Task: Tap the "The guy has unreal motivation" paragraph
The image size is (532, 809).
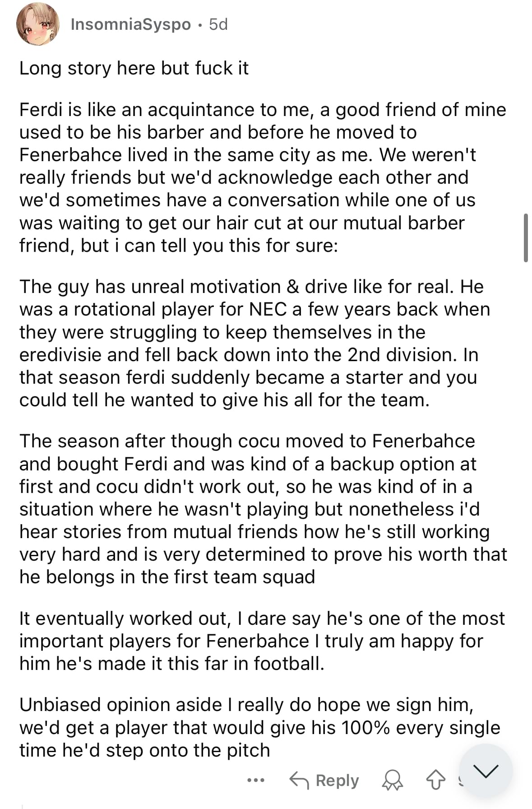Action: coord(254,343)
